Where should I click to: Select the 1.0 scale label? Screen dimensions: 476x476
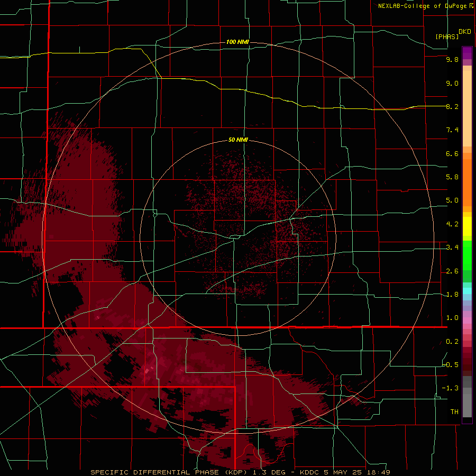[x=452, y=318]
